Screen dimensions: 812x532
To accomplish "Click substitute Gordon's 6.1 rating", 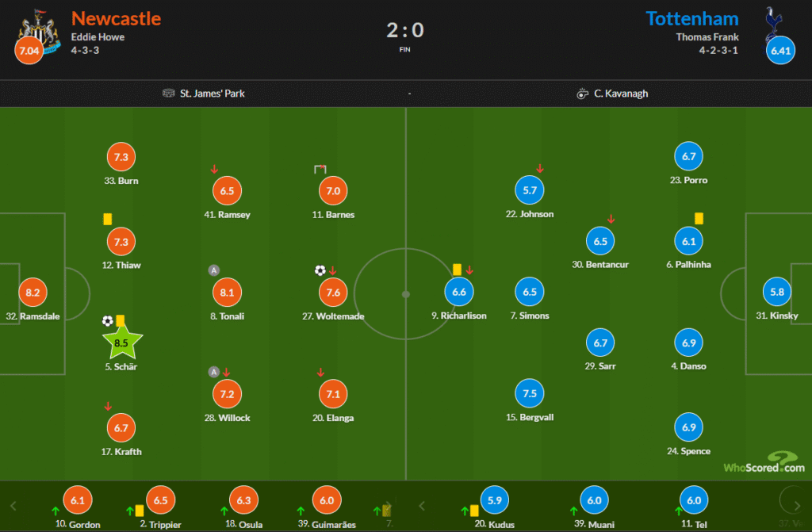I will click(x=77, y=501).
